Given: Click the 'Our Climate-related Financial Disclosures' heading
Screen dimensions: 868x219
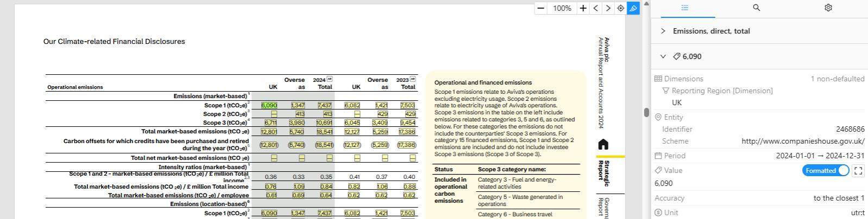Looking at the screenshot, I should tap(114, 41).
